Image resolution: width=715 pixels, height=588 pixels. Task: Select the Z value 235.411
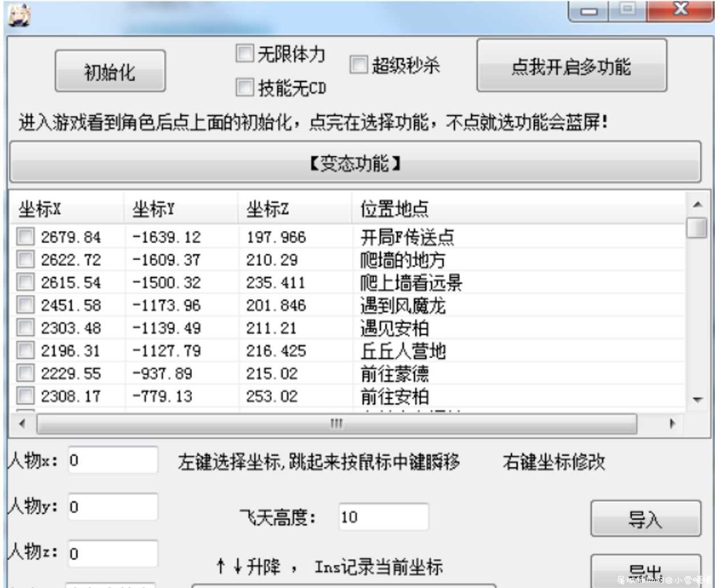pyautogui.click(x=275, y=283)
